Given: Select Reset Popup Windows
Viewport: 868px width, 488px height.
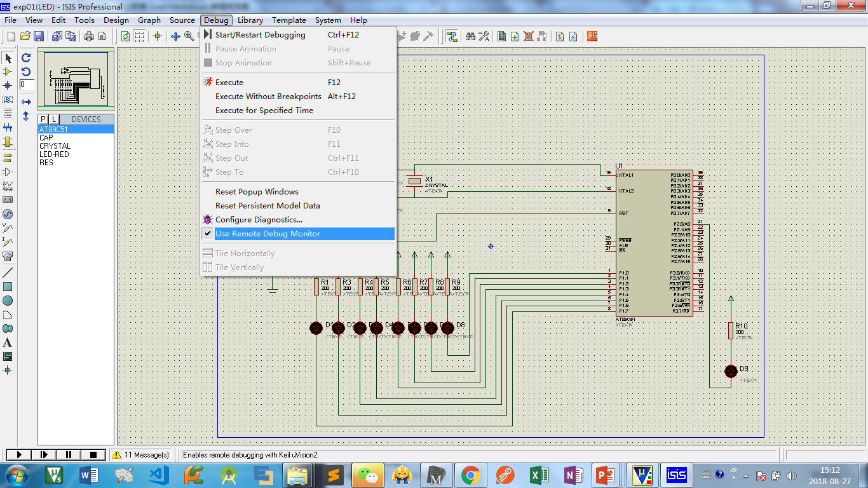Looking at the screenshot, I should click(298, 191).
